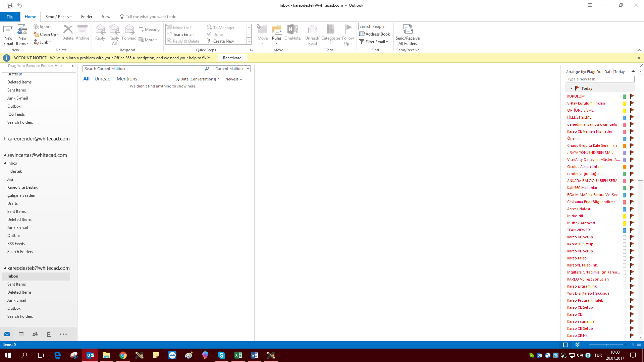Click the Reply All icon
The width and height of the screenshot is (644, 362).
pyautogui.click(x=114, y=35)
